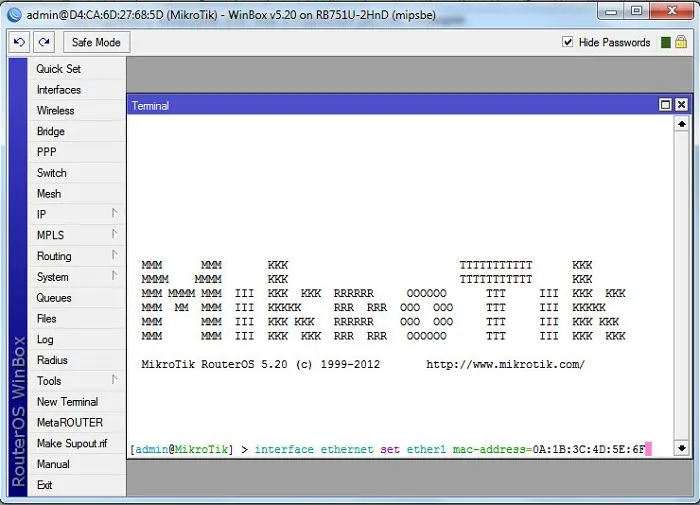Expand the Routing submenu arrow

[115, 255]
